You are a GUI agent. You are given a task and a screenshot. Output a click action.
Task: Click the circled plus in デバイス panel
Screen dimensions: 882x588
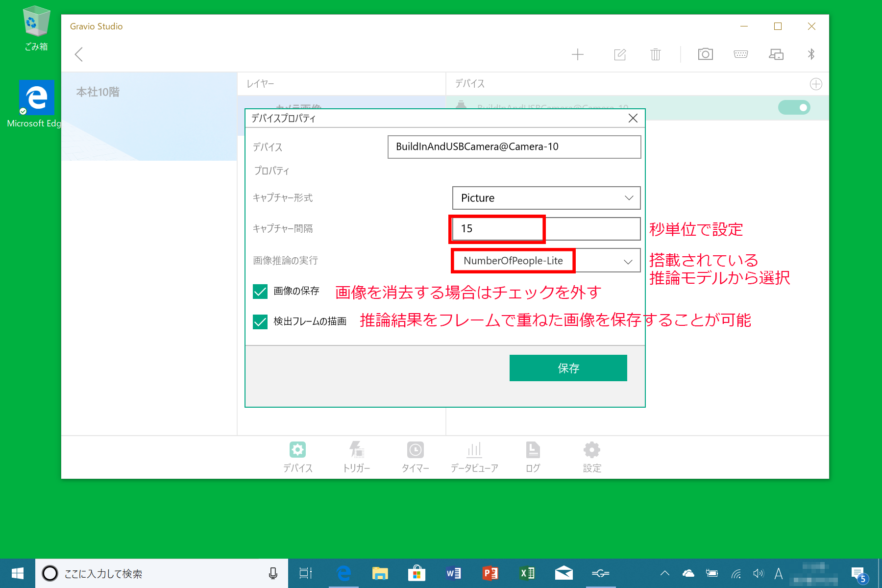[816, 84]
